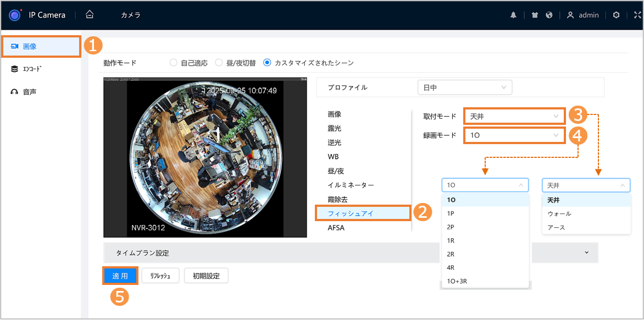Open the alarm bell notifications
The image size is (644, 324).
513,15
